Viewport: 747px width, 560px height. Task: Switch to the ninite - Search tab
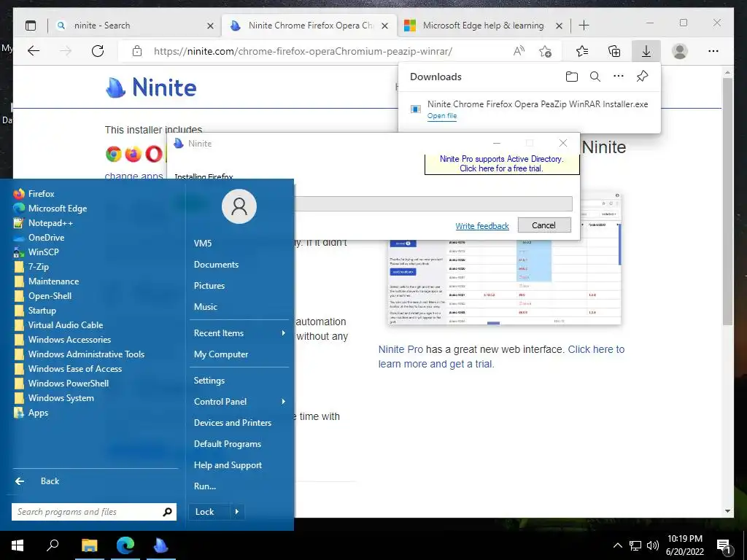coord(135,26)
